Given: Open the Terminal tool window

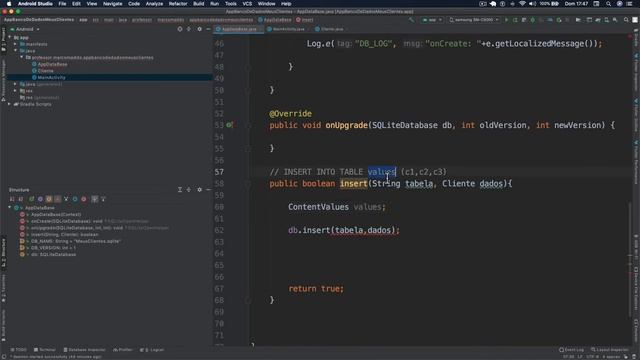Looking at the screenshot, I should coord(44,350).
